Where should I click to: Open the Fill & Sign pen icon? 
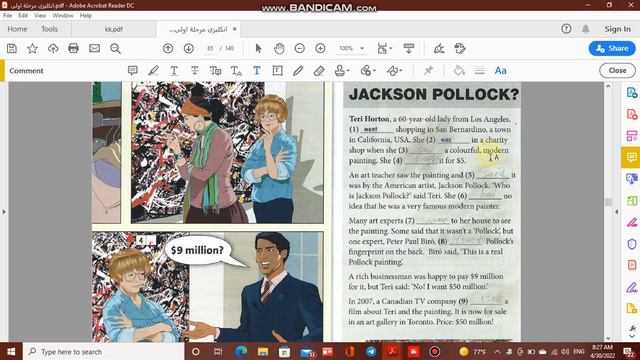pos(439,49)
